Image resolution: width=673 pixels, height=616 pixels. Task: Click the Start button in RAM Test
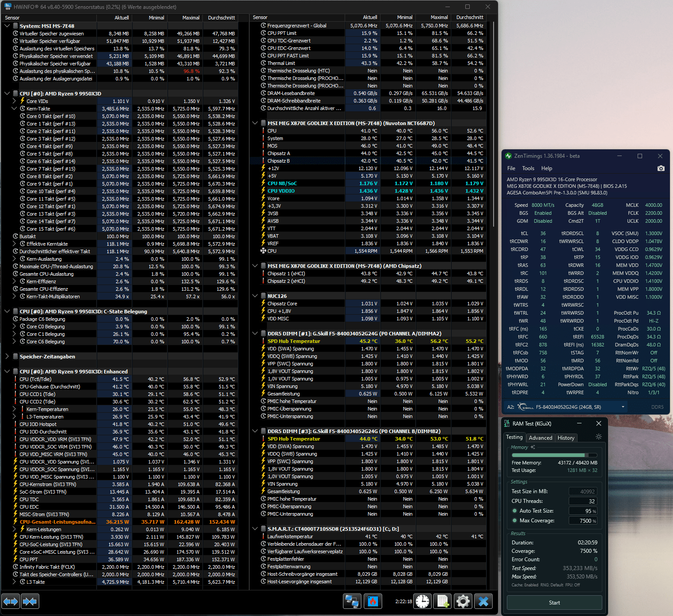[x=554, y=603]
